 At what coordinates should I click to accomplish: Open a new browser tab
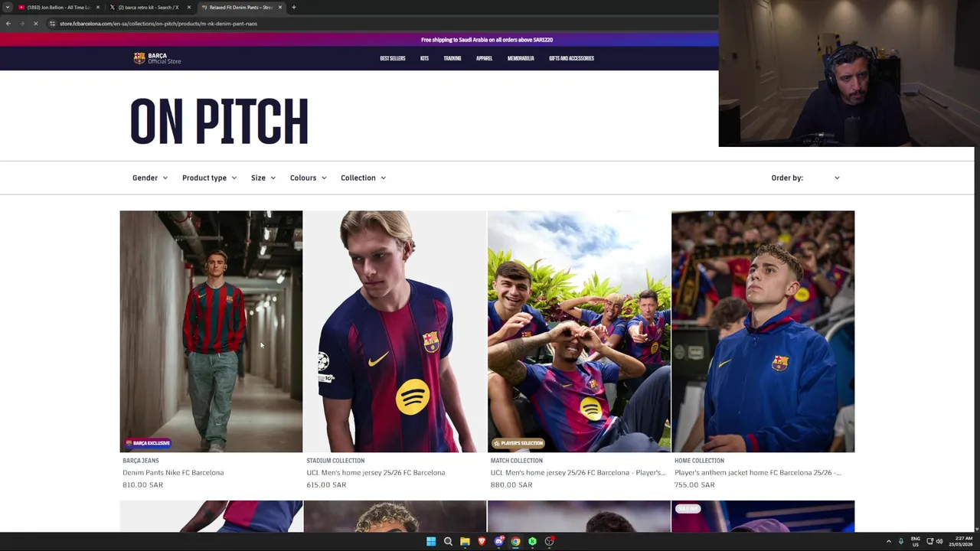click(294, 7)
